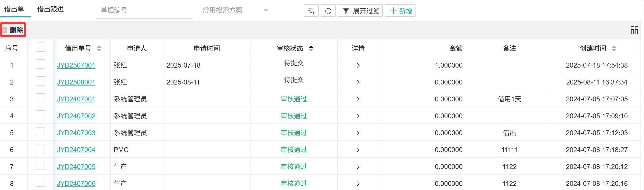Image resolution: width=644 pixels, height=190 pixels.
Task: Toggle the select-all header checkbox
Action: [40, 47]
